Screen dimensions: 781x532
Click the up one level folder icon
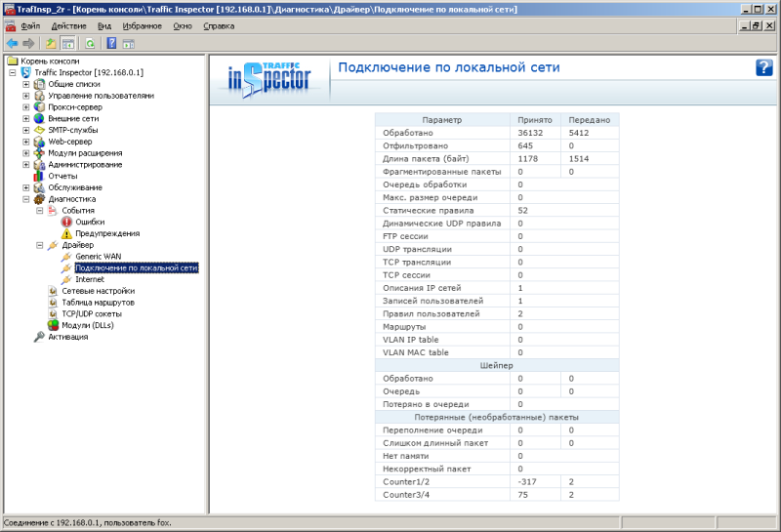point(51,43)
